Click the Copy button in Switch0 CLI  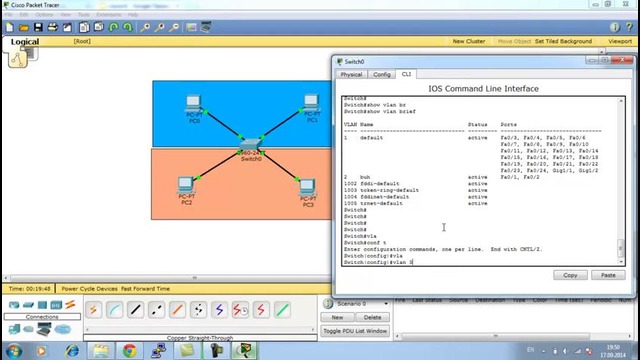coord(570,275)
